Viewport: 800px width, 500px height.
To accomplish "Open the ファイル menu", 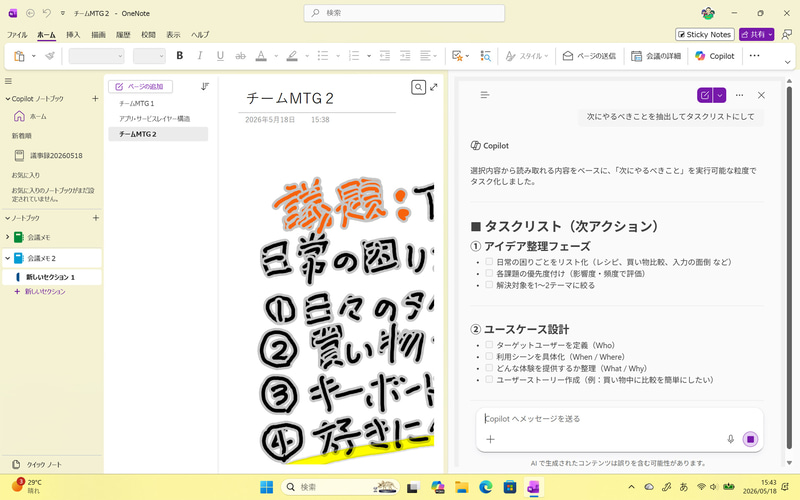I will click(17, 35).
